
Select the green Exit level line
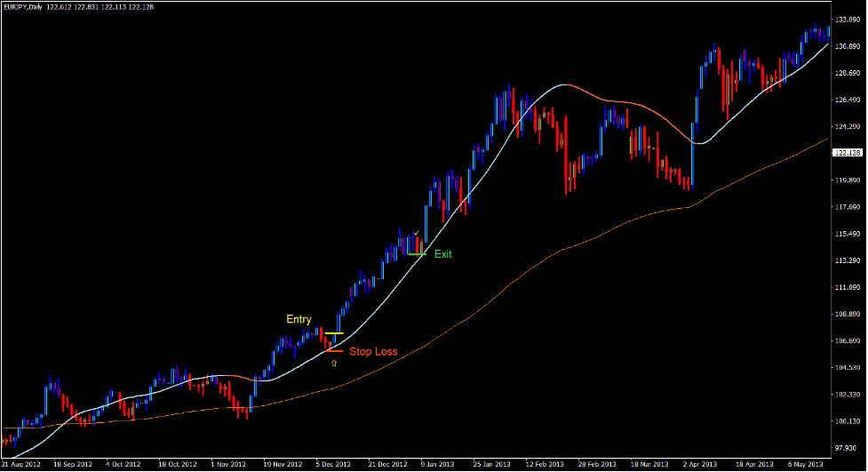[x=416, y=254]
